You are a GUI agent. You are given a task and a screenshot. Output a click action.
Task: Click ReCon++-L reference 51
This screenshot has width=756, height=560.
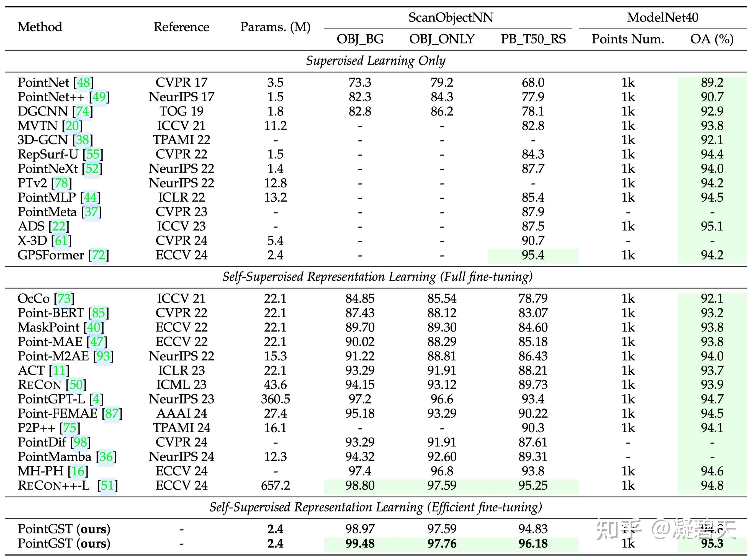pyautogui.click(x=107, y=486)
